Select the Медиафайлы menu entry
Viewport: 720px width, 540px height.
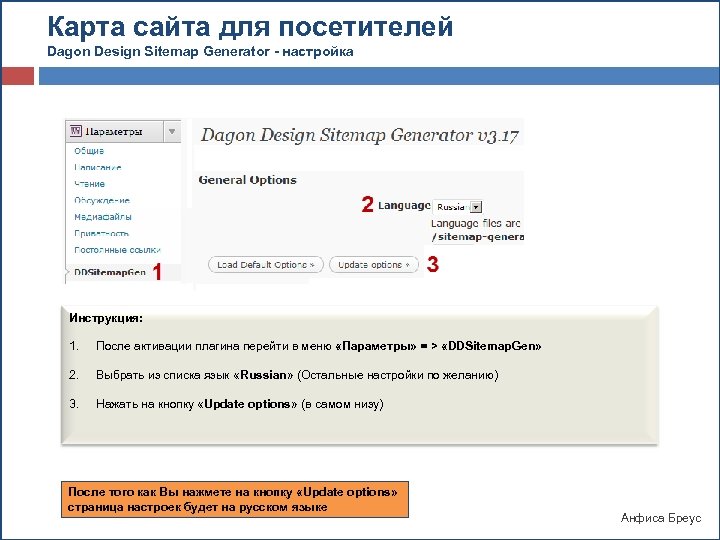click(x=103, y=217)
